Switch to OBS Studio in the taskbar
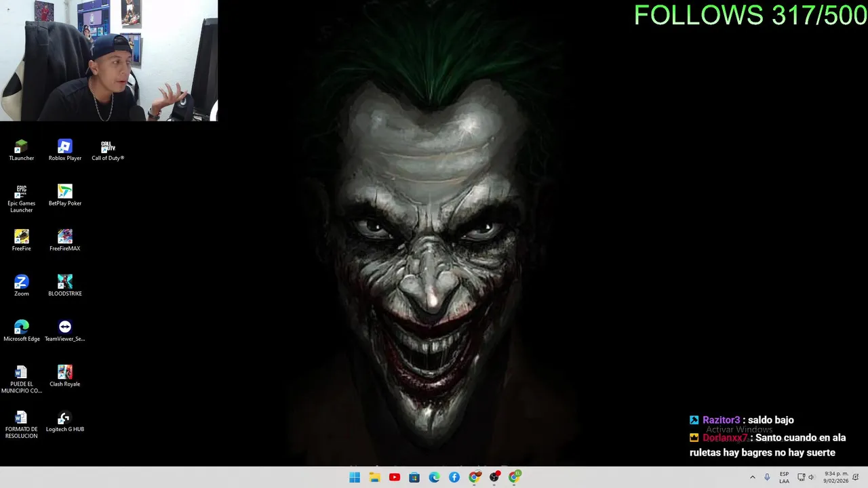 pyautogui.click(x=494, y=477)
